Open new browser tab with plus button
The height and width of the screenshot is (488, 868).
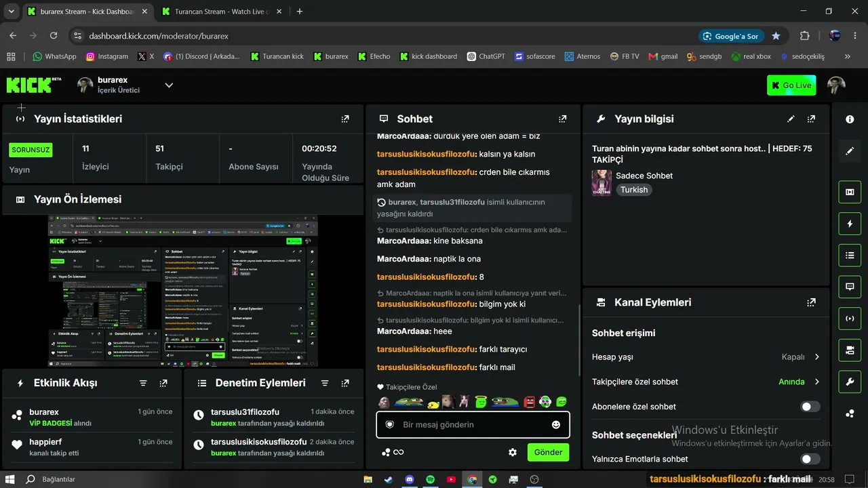pyautogui.click(x=300, y=12)
